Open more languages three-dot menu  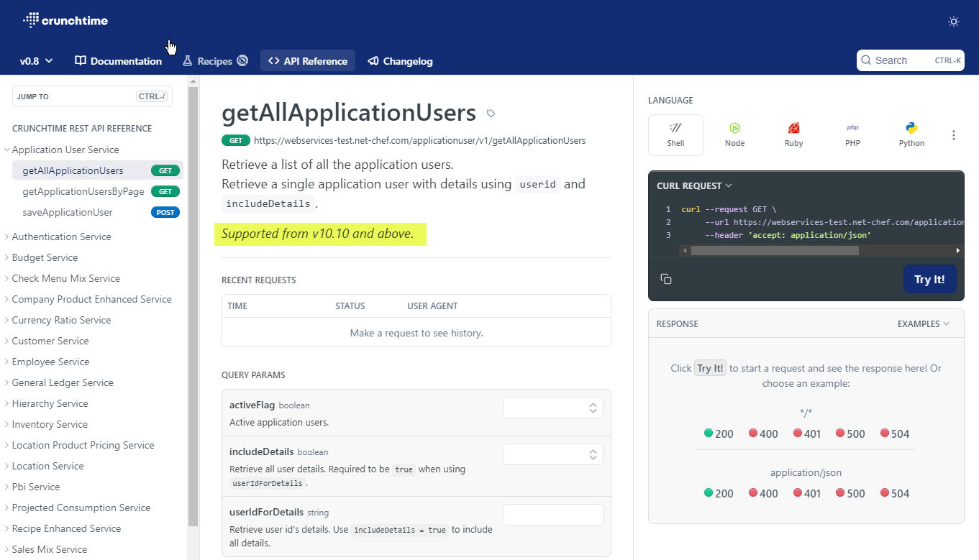point(954,135)
